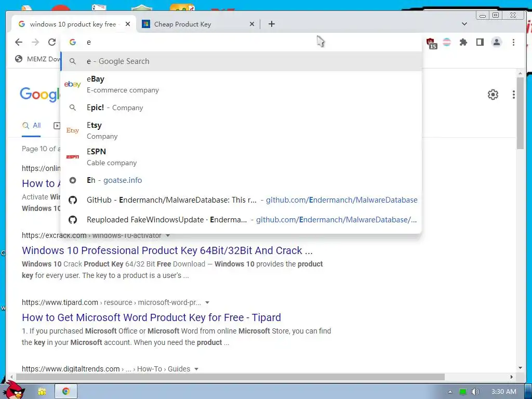Image resolution: width=532 pixels, height=399 pixels.
Task: Click the scroll-down arrow of the page
Action: [x=521, y=368]
